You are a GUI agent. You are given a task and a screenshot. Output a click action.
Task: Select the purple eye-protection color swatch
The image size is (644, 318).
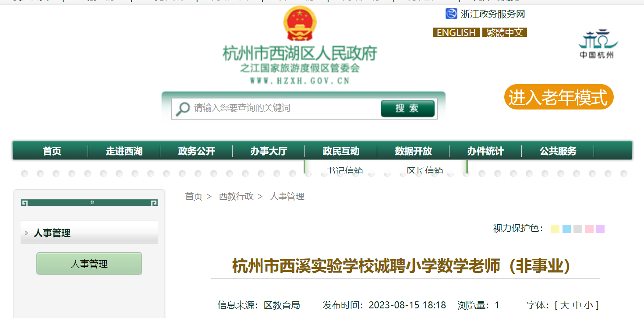point(601,229)
